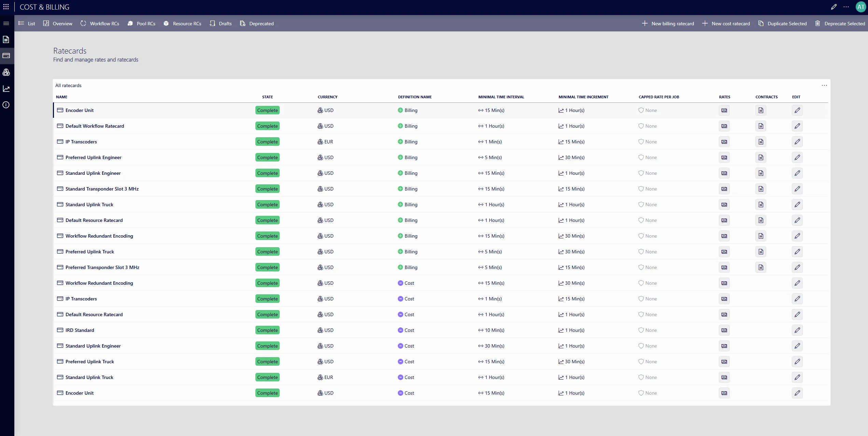The height and width of the screenshot is (436, 868).
Task: Open contracts for Default Workflow Ratecard
Action: click(x=761, y=126)
